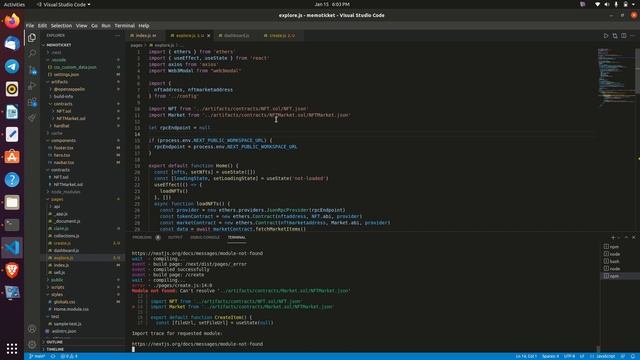Viewport: 640px width, 360px height.
Task: Expand the TIMELINE section
Action: pyautogui.click(x=82, y=349)
